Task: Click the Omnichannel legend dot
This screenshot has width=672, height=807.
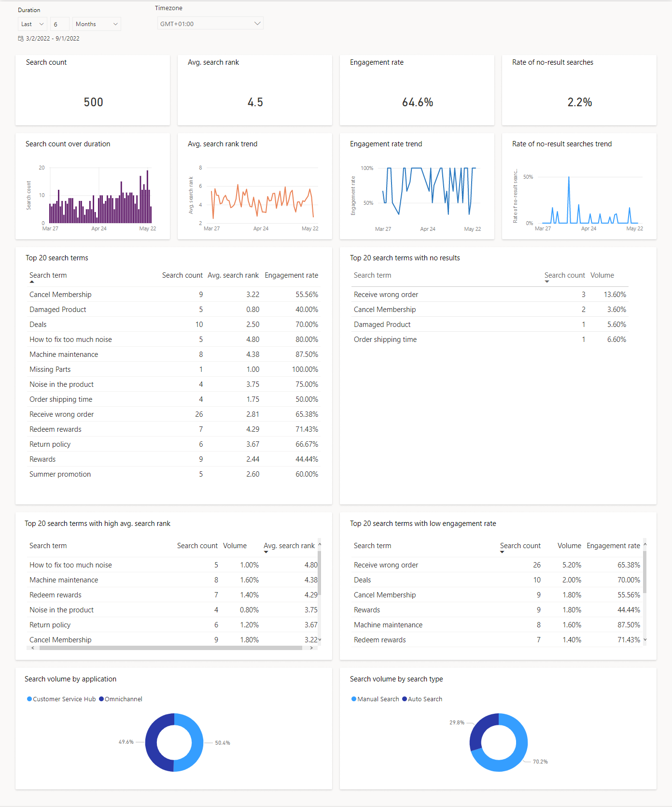Action: [x=101, y=699]
